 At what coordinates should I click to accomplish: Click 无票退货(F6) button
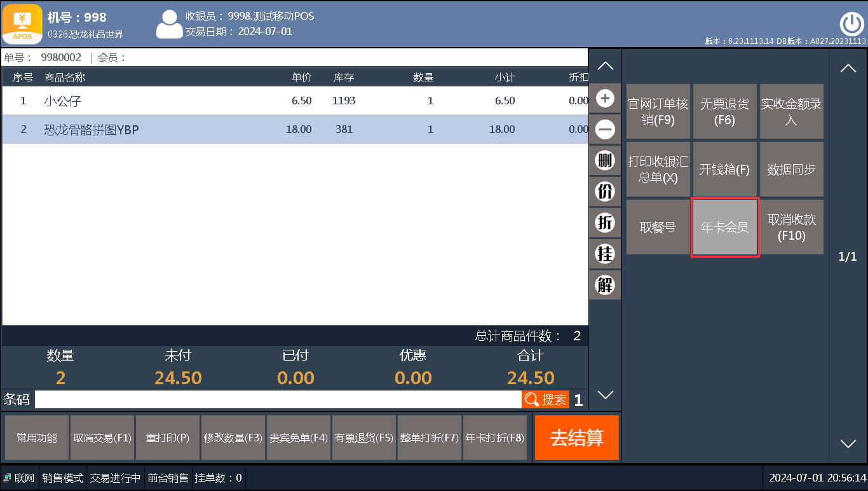tap(725, 111)
